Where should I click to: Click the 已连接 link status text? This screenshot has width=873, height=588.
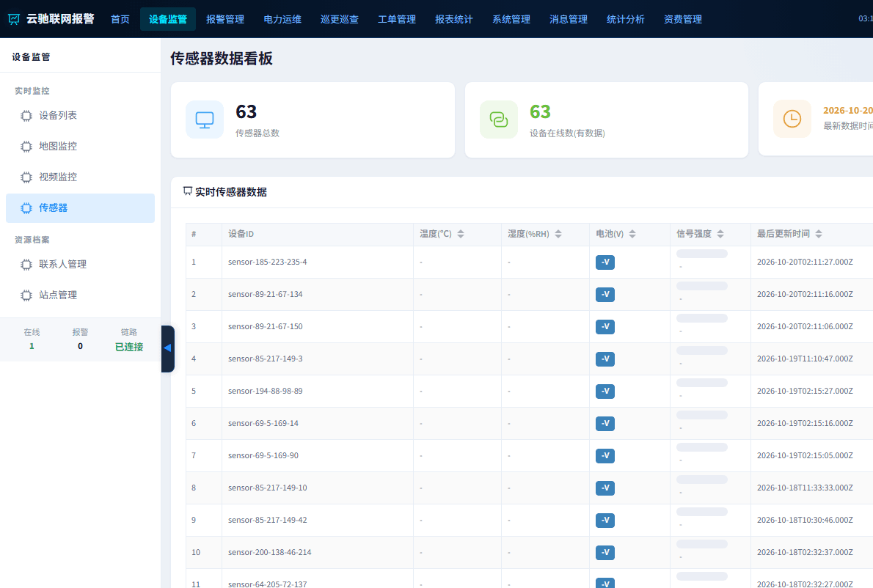tap(129, 347)
